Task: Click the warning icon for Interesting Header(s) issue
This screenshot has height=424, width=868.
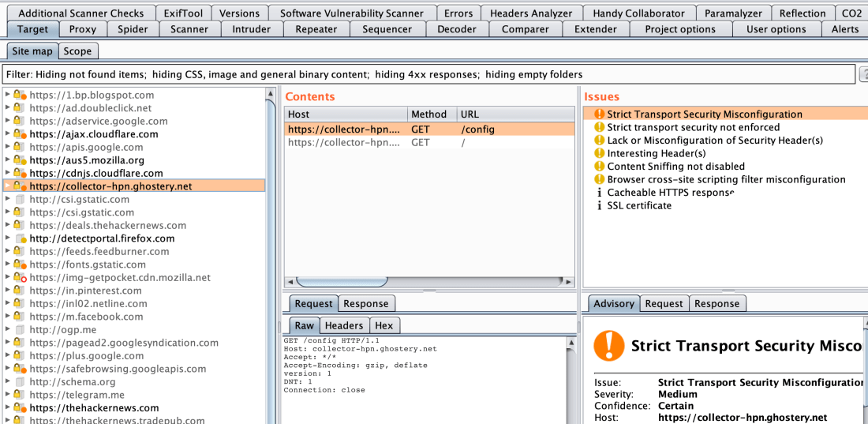Action: tap(599, 153)
